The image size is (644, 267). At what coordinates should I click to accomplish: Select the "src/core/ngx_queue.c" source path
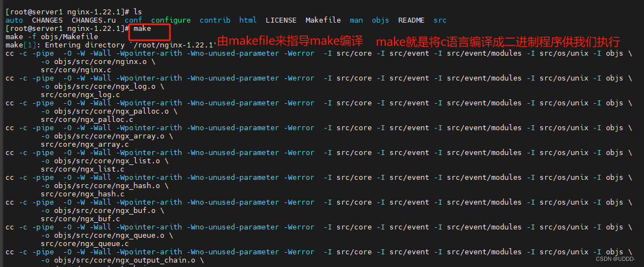click(85, 244)
